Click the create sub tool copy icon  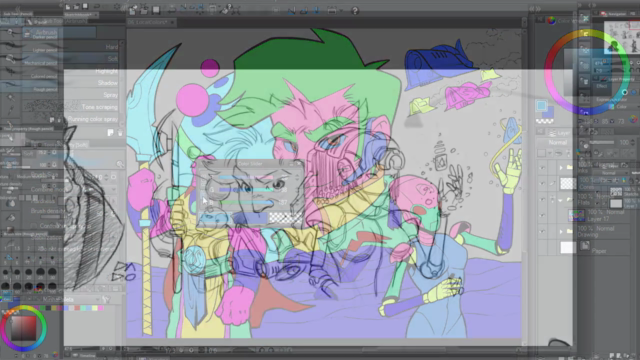[x=111, y=133]
